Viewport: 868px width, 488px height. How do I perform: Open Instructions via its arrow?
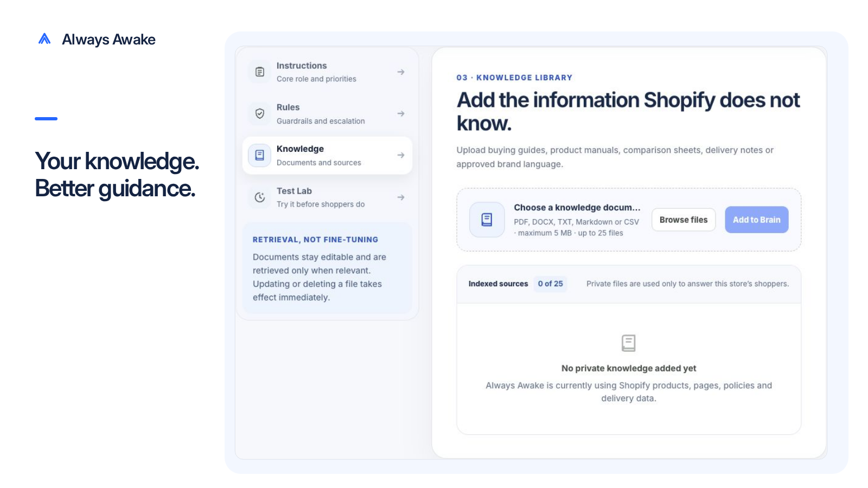point(401,72)
